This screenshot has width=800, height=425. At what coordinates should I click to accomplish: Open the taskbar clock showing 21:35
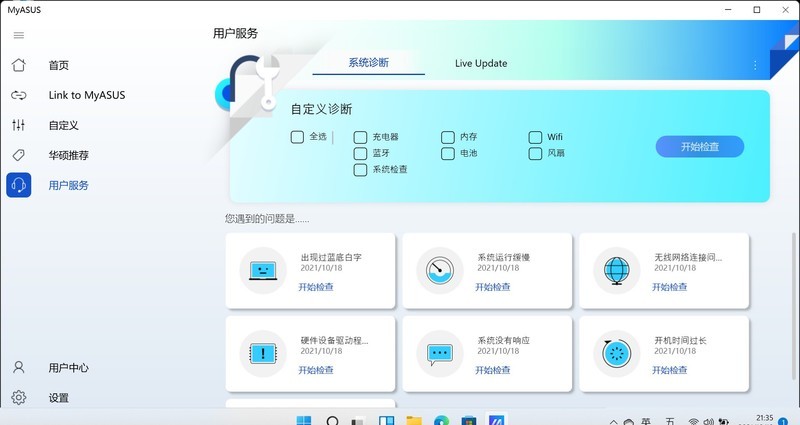coord(764,420)
